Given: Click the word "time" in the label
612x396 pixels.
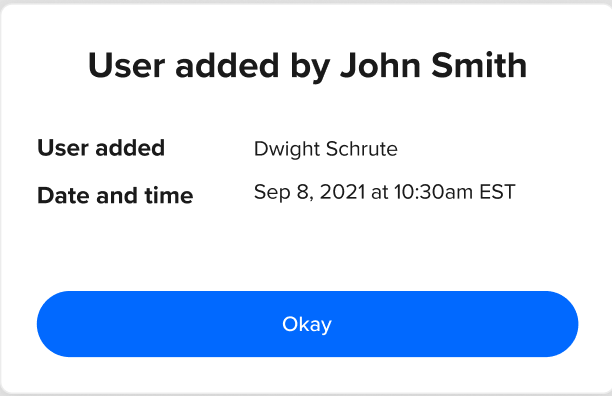Looking at the screenshot, I should pyautogui.click(x=169, y=195).
